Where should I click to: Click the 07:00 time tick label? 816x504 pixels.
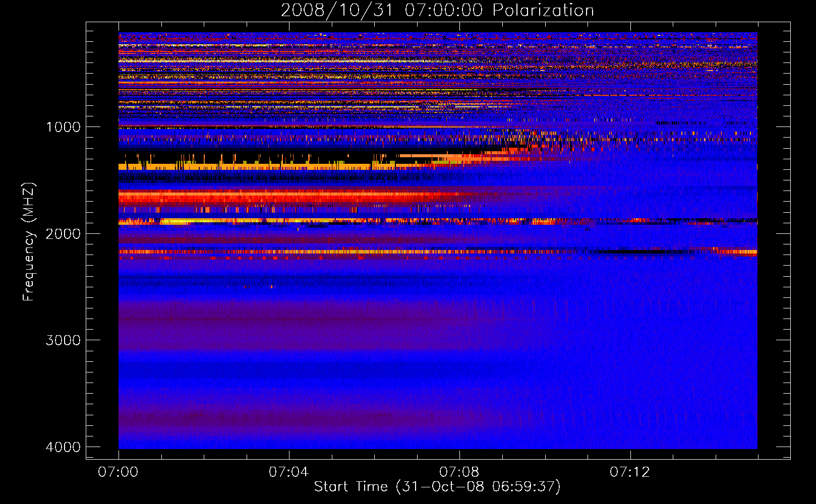(118, 472)
